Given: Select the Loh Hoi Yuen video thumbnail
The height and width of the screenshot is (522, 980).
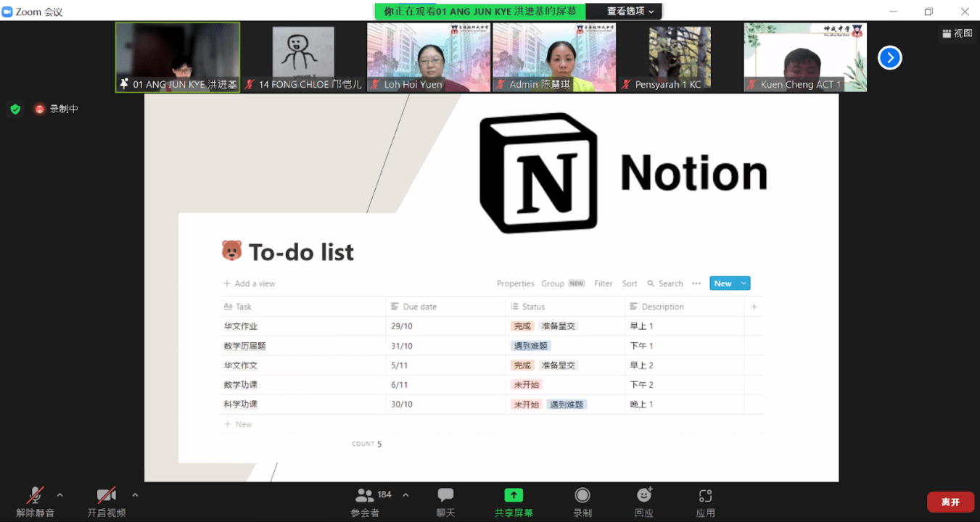Looking at the screenshot, I should [429, 57].
